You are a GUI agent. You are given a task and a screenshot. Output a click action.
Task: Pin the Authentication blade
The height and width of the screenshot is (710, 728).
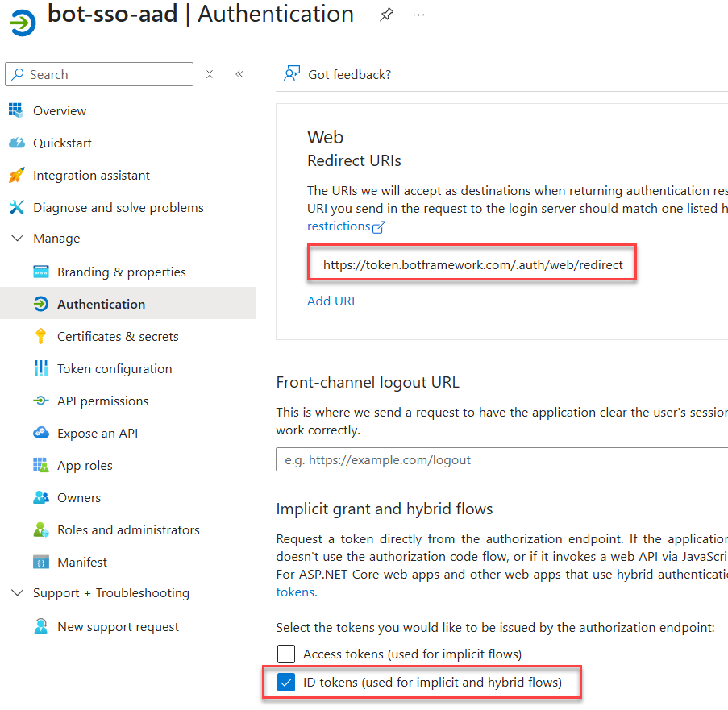coord(386,15)
